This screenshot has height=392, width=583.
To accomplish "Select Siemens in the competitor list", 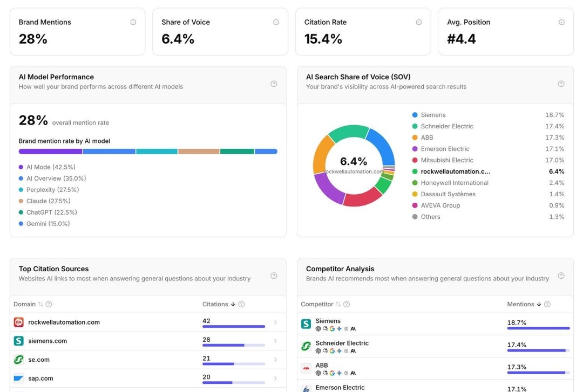I will click(x=328, y=321).
